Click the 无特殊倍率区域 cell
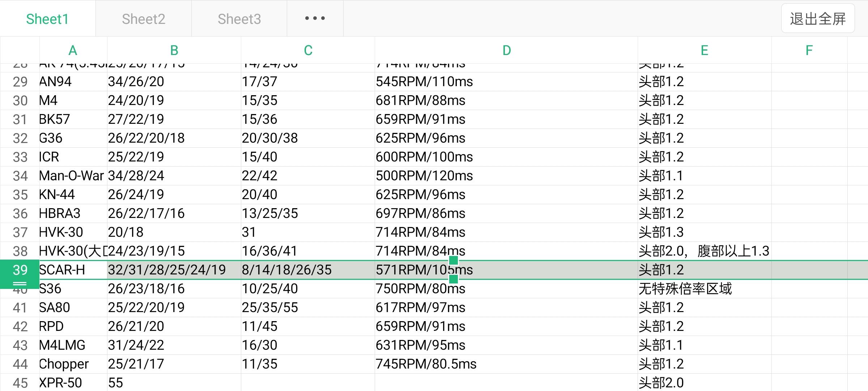Viewport: 868px width, 391px height. (685, 289)
